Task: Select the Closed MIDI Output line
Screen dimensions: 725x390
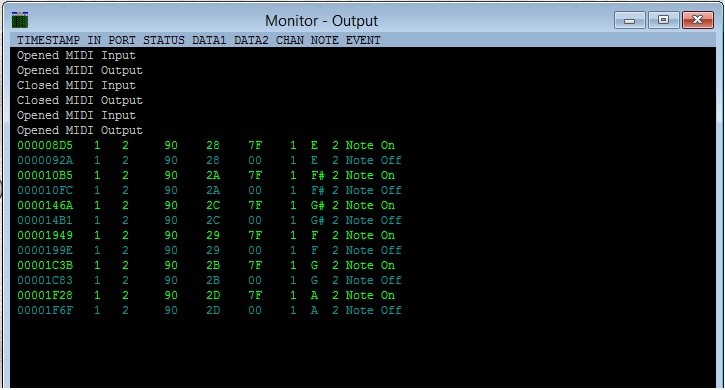Action: click(x=80, y=100)
